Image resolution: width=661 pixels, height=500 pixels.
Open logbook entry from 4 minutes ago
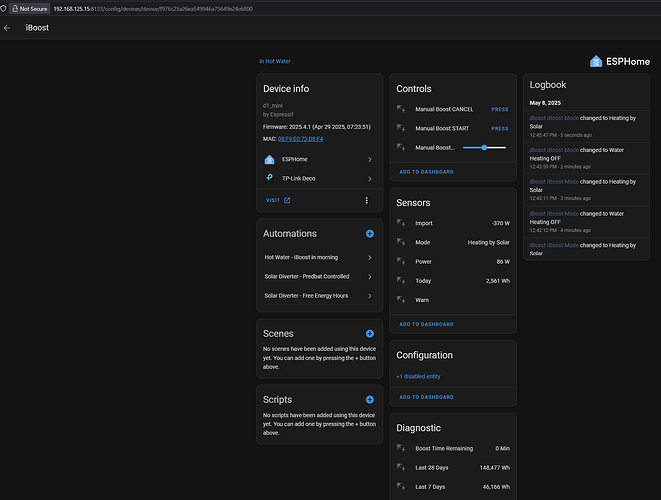tap(586, 222)
